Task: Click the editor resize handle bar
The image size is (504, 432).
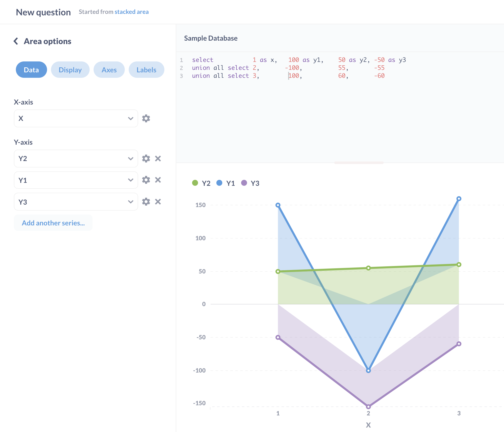Action: click(359, 163)
